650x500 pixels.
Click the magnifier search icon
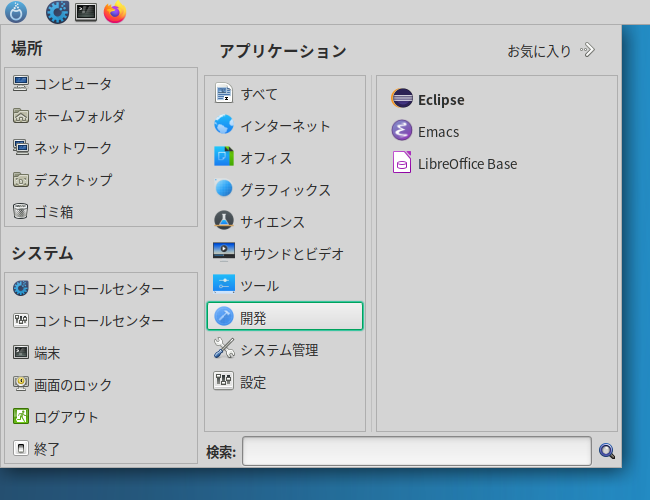[x=607, y=451]
